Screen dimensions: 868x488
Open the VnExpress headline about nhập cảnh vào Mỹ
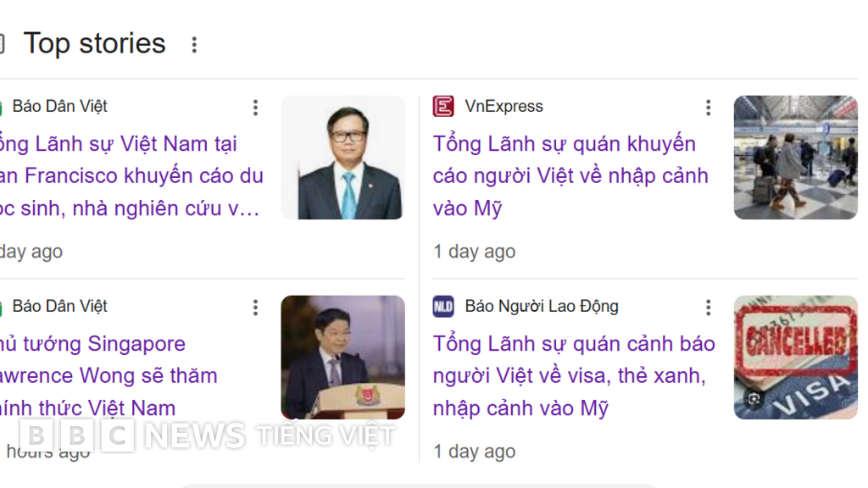pos(570,176)
